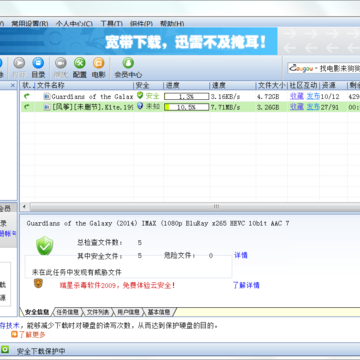Close the left side panel with the X

pyautogui.click(x=13, y=85)
